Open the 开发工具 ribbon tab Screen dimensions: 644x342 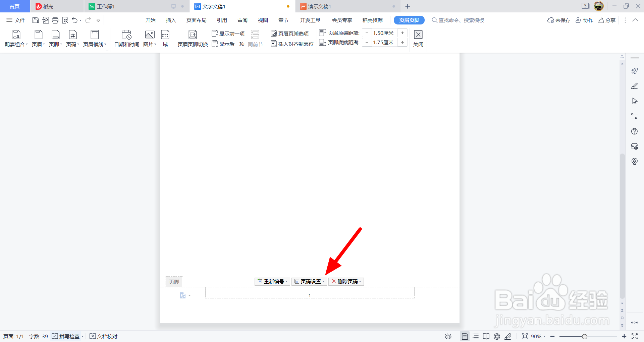pyautogui.click(x=310, y=20)
